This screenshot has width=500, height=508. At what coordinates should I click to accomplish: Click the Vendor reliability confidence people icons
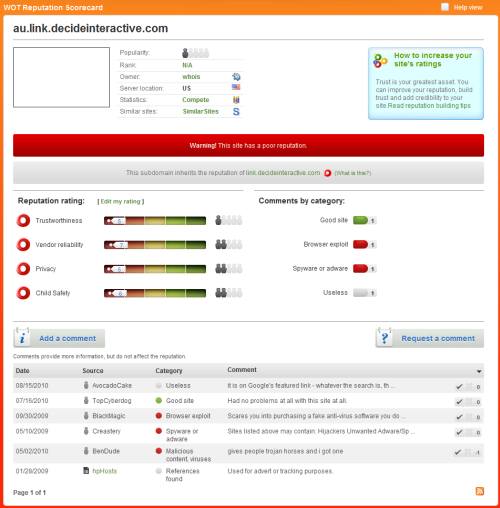pyautogui.click(x=228, y=244)
